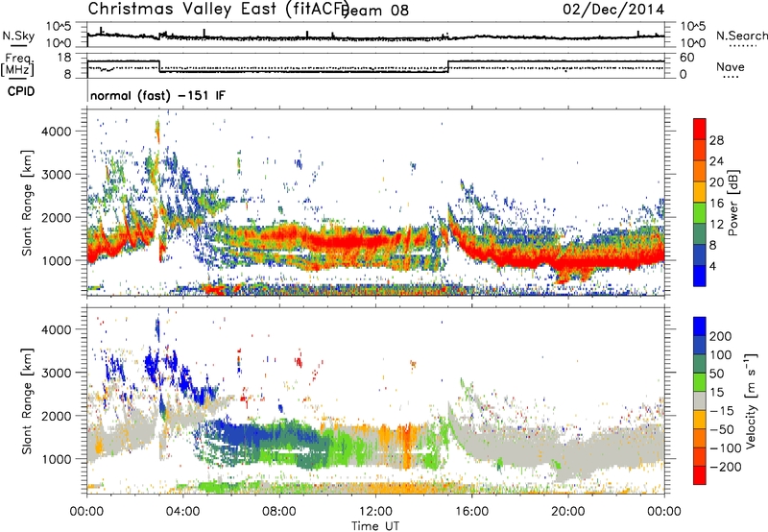
Task: Click the '20:00' time axis tick label
Action: point(567,512)
